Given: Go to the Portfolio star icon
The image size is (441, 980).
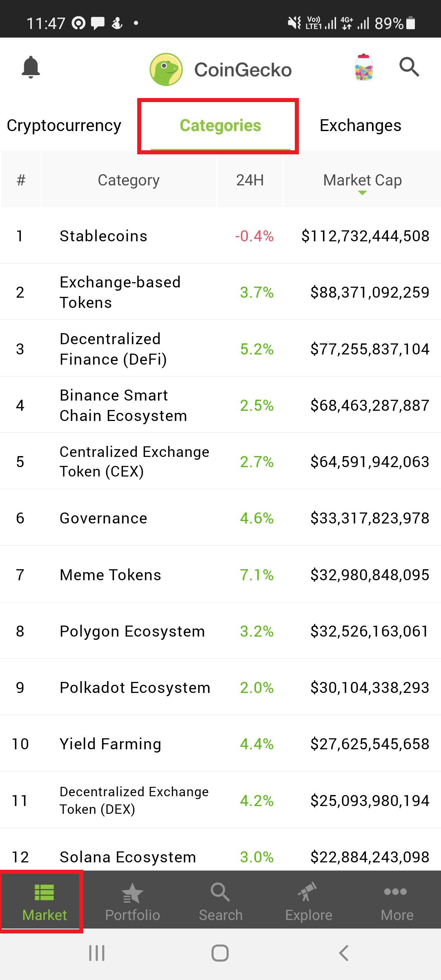Looking at the screenshot, I should click(x=132, y=893).
